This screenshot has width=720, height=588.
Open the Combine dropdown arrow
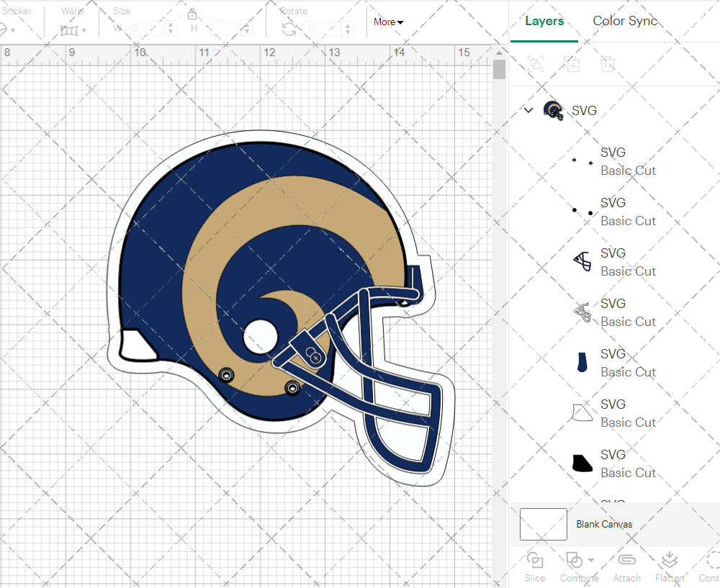click(591, 560)
